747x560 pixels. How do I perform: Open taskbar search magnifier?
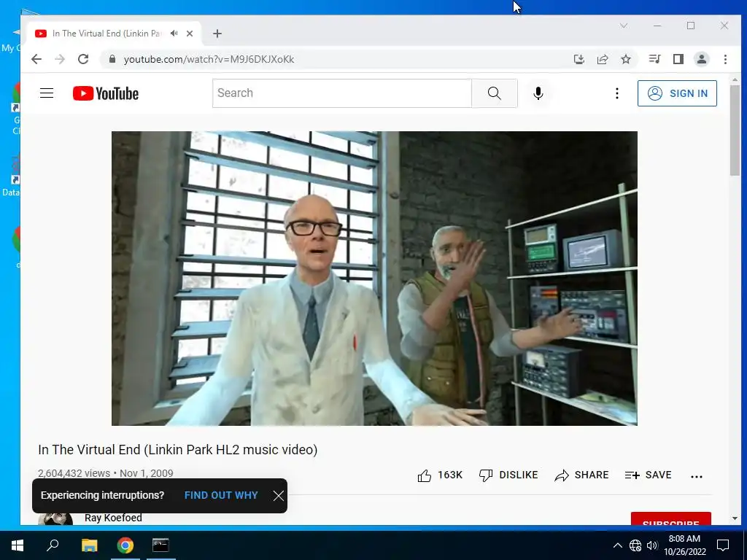coord(53,545)
